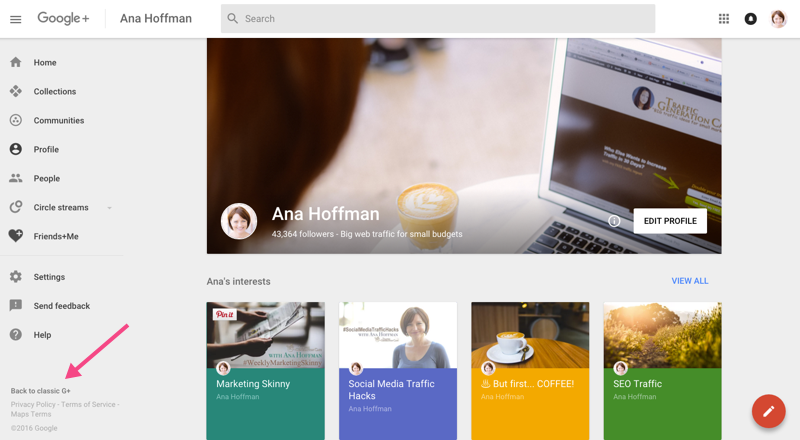Click the Social Media Traffic Hacks title
This screenshot has width=800, height=440.
(x=391, y=390)
